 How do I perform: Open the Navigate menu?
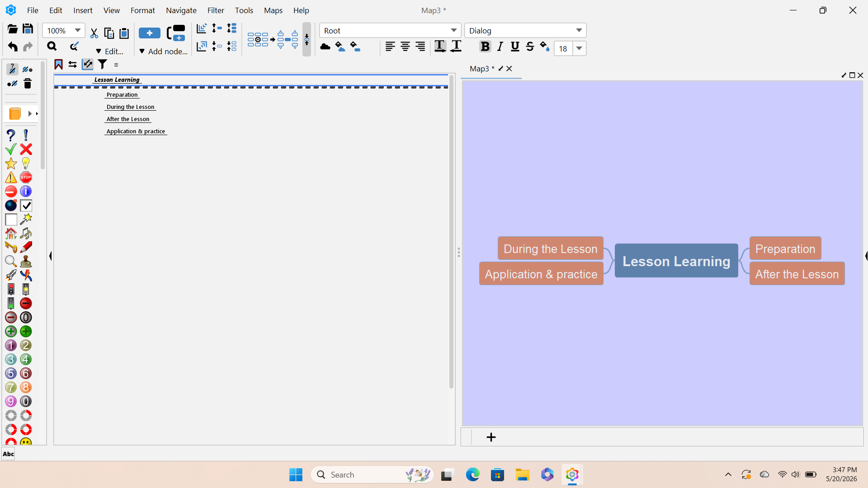[181, 10]
